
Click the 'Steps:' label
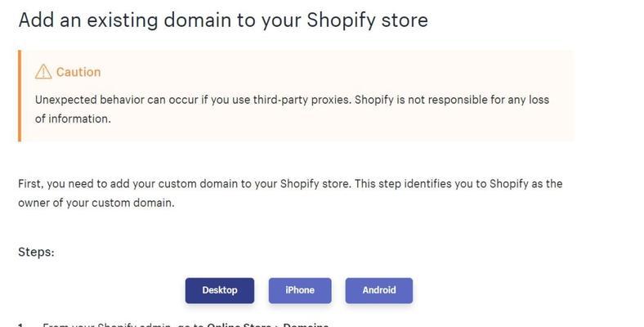pyautogui.click(x=36, y=252)
